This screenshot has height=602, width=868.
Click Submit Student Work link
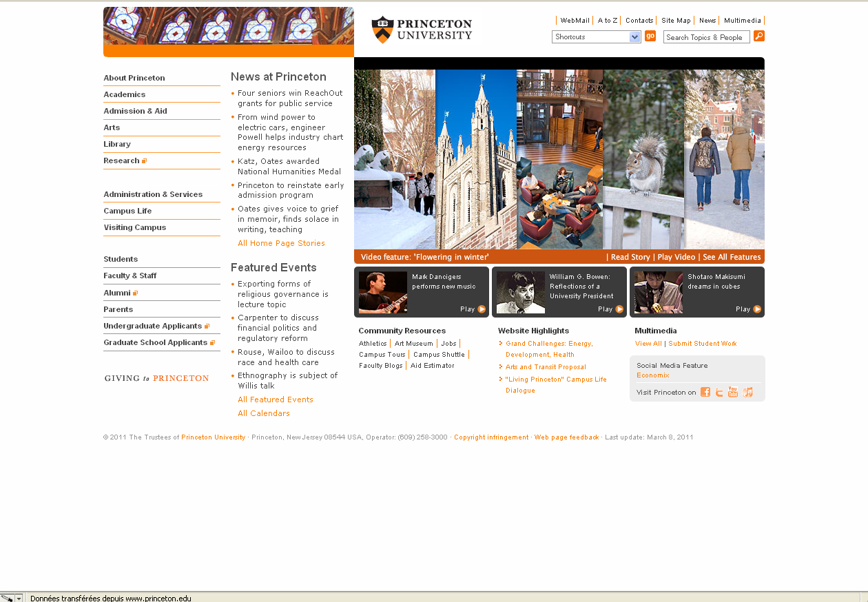pos(703,344)
